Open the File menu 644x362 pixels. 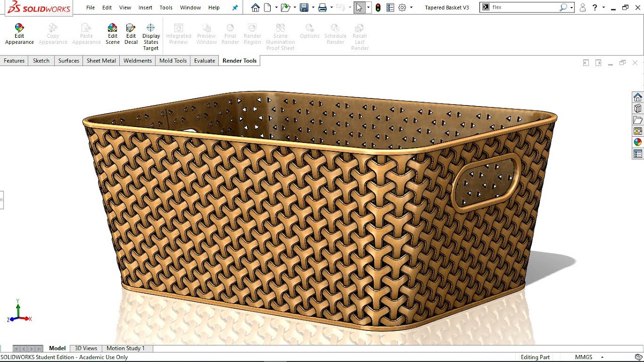tap(91, 8)
